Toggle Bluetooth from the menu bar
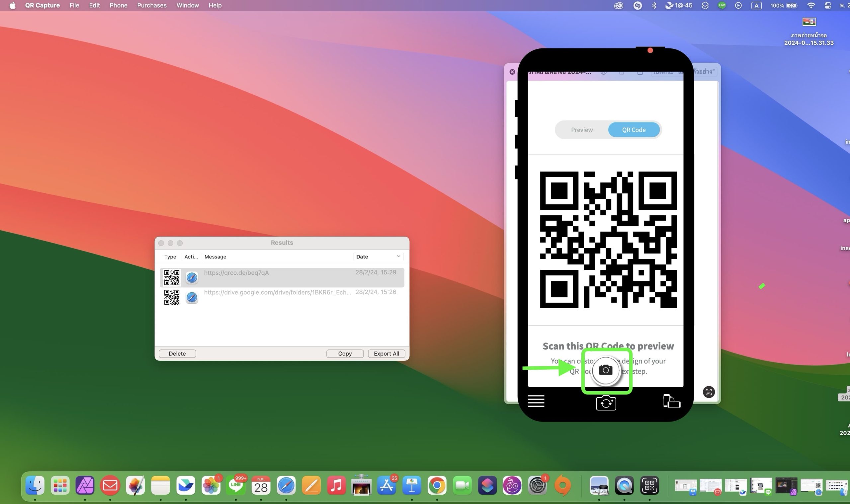 tap(653, 5)
